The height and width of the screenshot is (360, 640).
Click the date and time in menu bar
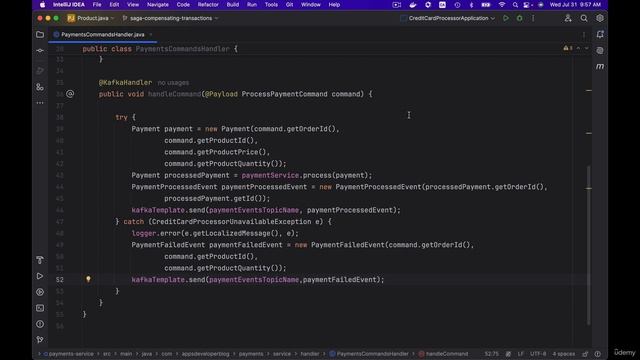click(575, 4)
